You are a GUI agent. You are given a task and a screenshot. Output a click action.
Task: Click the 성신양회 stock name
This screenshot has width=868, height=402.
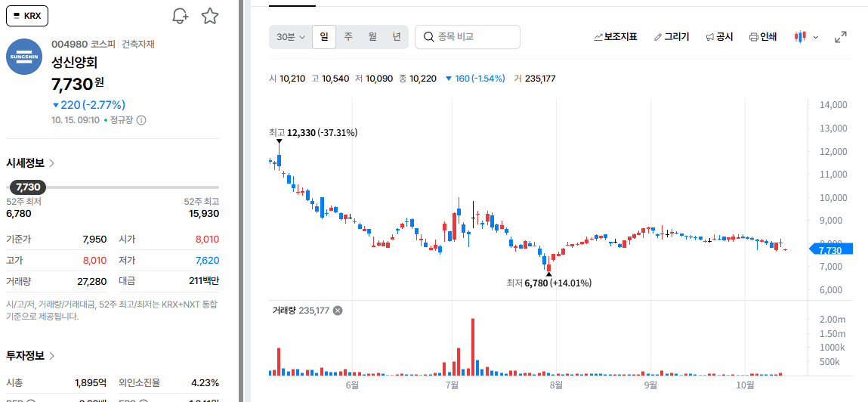pos(74,63)
